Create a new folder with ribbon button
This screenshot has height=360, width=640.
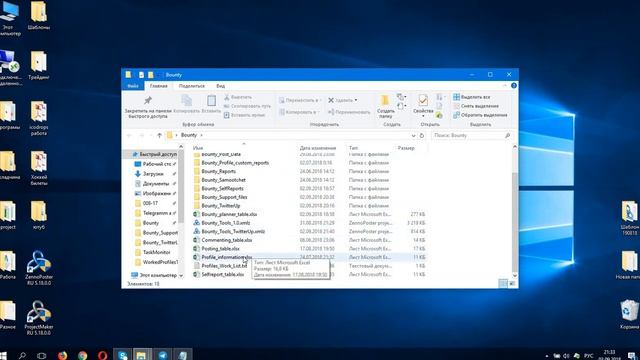tap(385, 106)
